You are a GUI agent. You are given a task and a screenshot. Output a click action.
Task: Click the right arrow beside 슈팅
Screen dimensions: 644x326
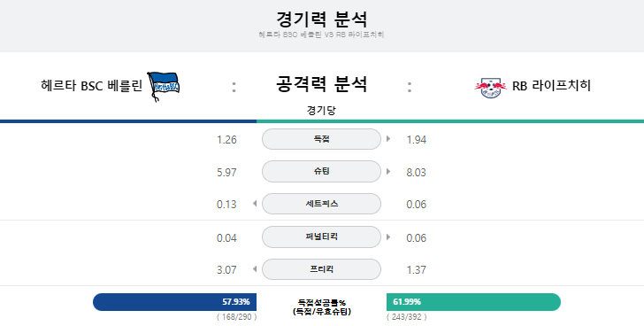[388, 172]
